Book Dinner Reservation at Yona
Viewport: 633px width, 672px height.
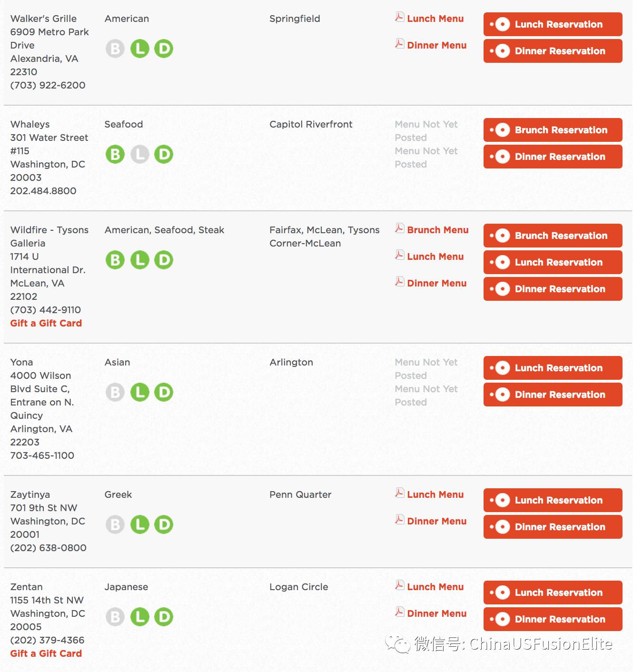(x=553, y=395)
